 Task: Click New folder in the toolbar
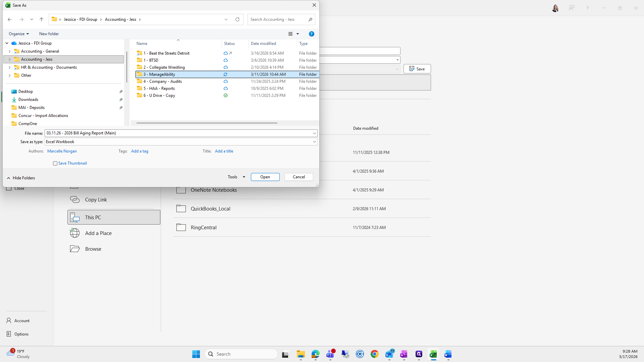(x=49, y=34)
